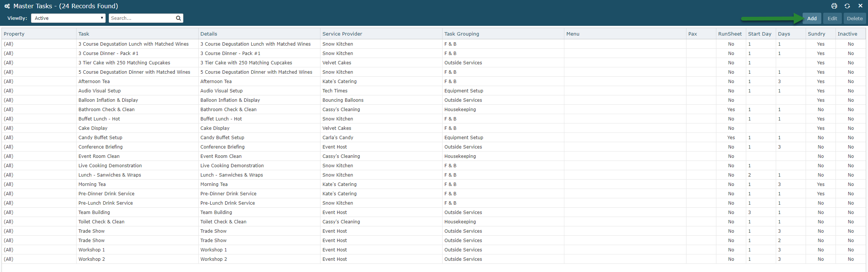Select the Bathroom Check & Clean task

106,109
